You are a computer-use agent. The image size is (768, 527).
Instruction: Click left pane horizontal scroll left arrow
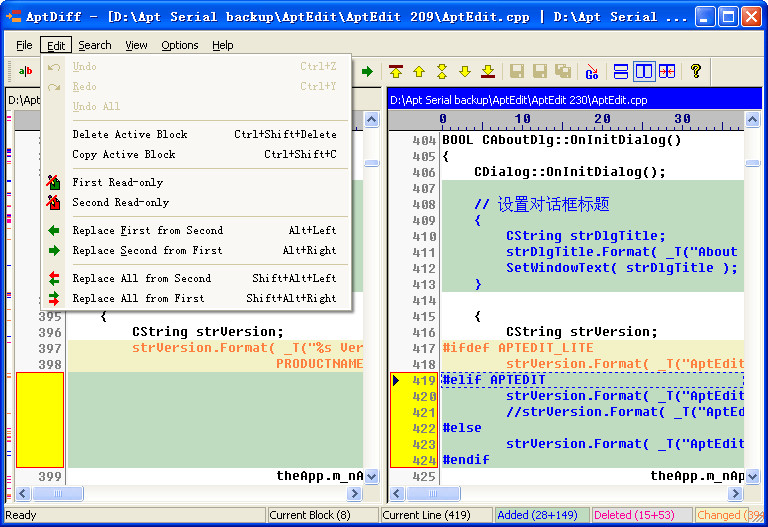[x=23, y=493]
